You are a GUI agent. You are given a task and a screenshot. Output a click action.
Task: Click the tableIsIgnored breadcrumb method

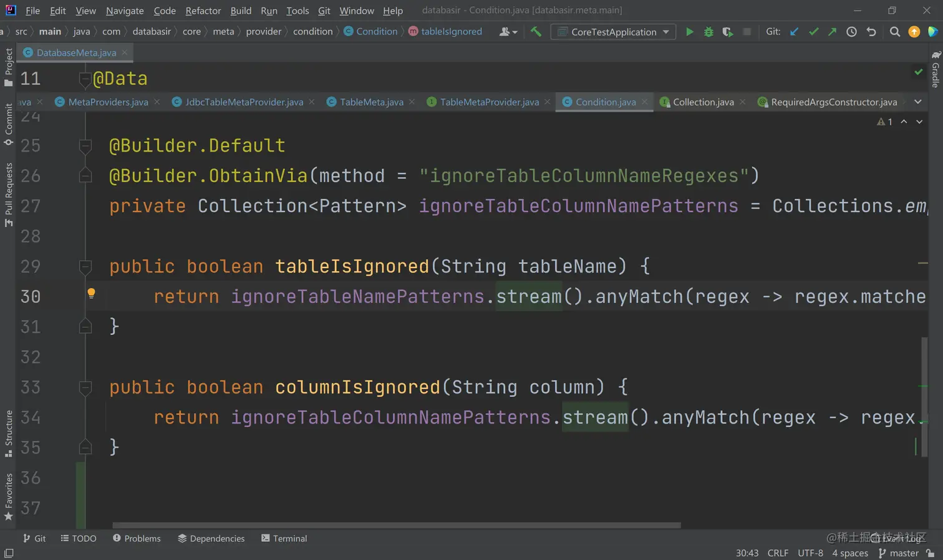(x=445, y=31)
